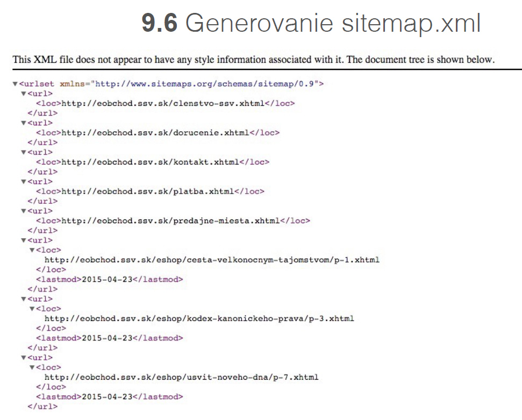
Task: Collapse the url node for platba.xhtml
Action: tap(24, 182)
